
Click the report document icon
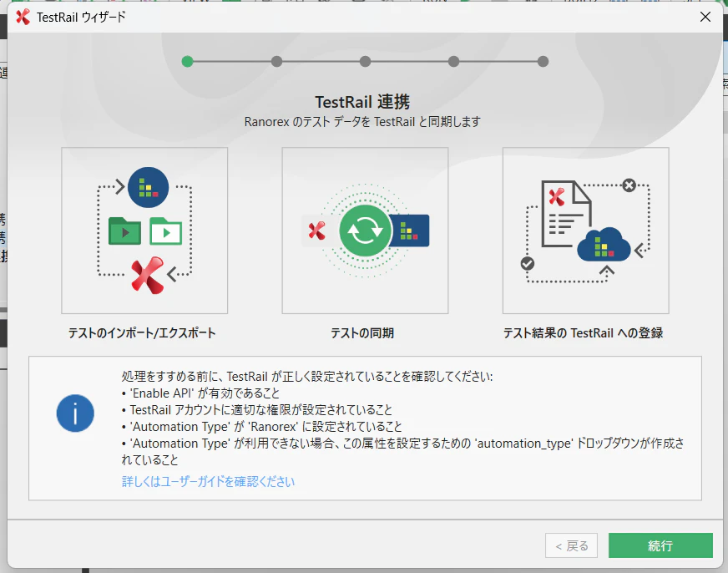click(566, 214)
